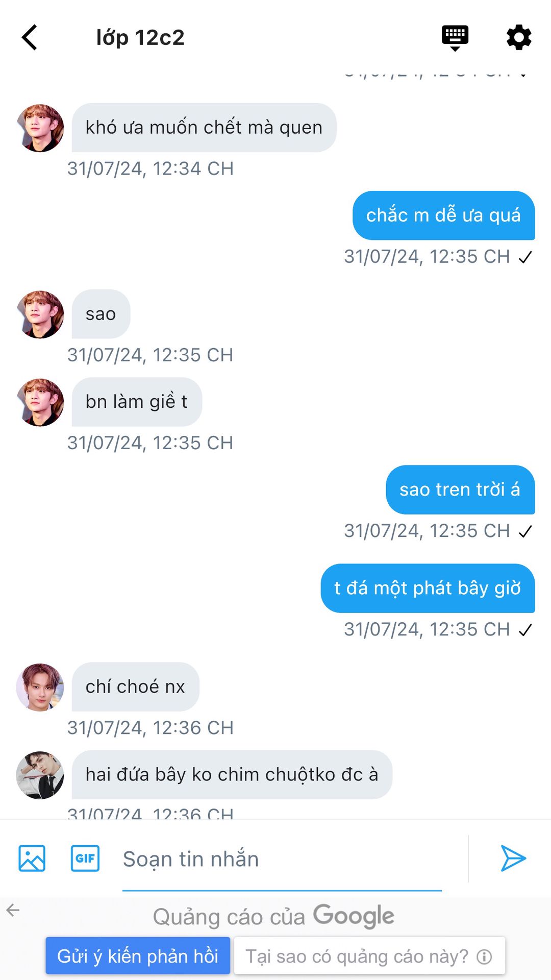551x980 pixels.
Task: Click 'Gửi ý kiến phản hồi' button
Action: pos(138,955)
